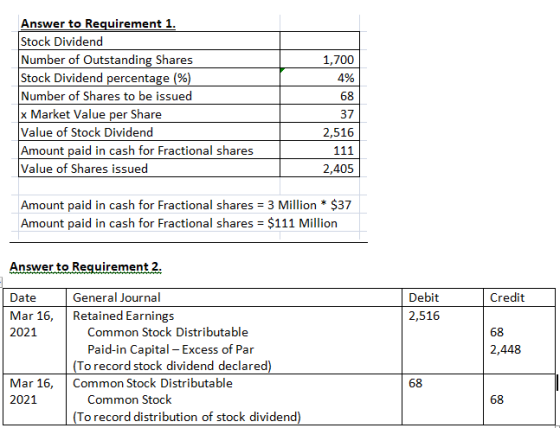Select 'Stock Dividend percentage (%)' label
560x428 pixels.
pos(106,78)
